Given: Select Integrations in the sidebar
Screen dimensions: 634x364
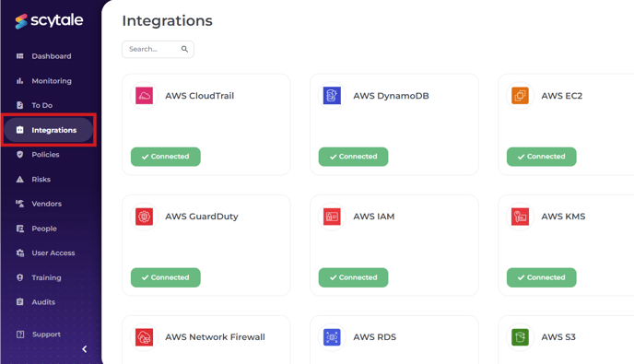Looking at the screenshot, I should (49, 130).
